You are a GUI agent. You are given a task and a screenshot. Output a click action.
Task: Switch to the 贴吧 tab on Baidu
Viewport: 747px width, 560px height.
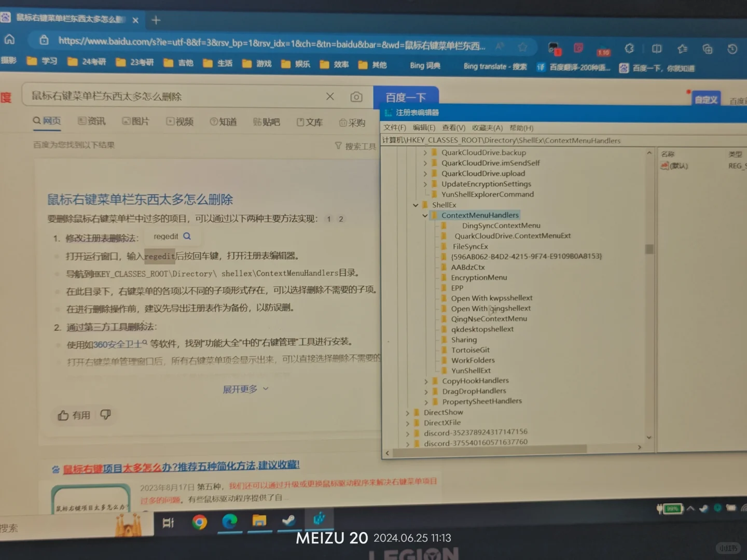pyautogui.click(x=266, y=122)
